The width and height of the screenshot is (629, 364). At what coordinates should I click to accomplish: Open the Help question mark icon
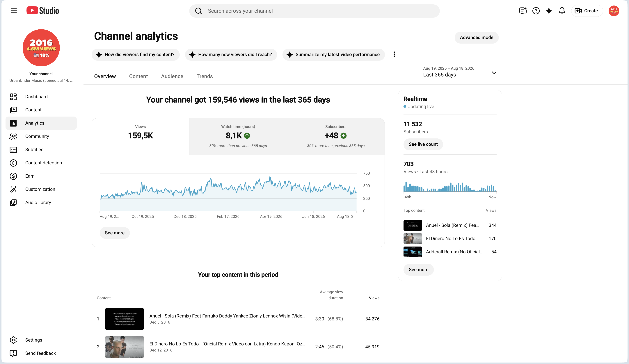[536, 11]
